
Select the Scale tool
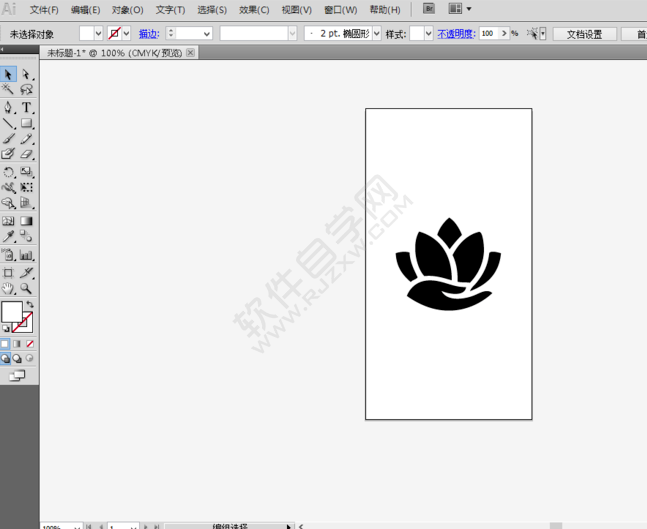pos(26,172)
